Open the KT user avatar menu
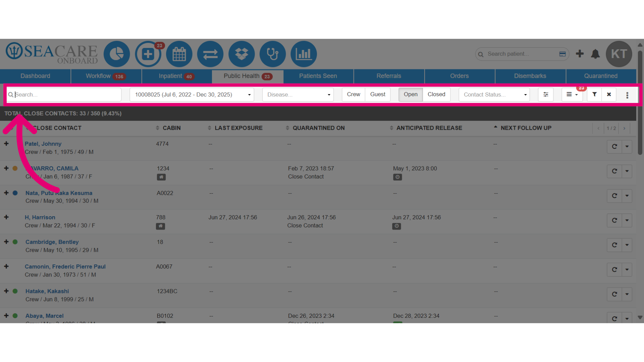Screen dimensions: 644x362 click(619, 54)
